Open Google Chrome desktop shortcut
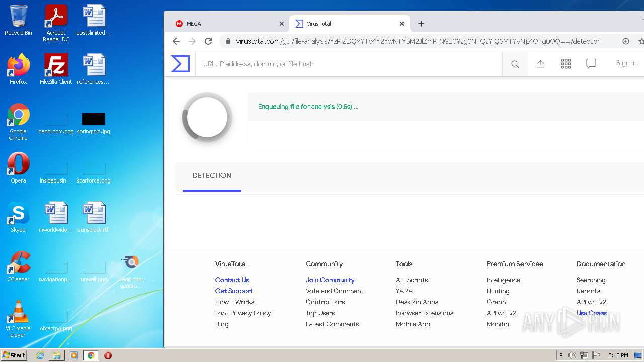Image resolution: width=644 pixels, height=362 pixels. pyautogui.click(x=18, y=122)
